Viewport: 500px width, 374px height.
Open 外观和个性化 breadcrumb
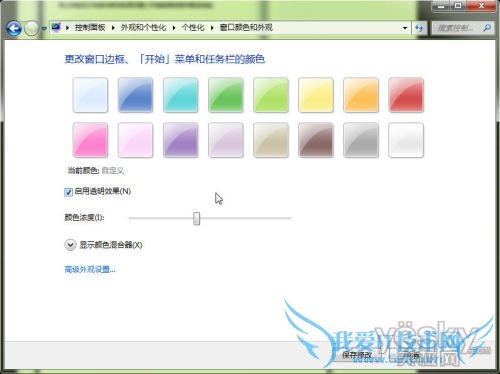pyautogui.click(x=143, y=27)
